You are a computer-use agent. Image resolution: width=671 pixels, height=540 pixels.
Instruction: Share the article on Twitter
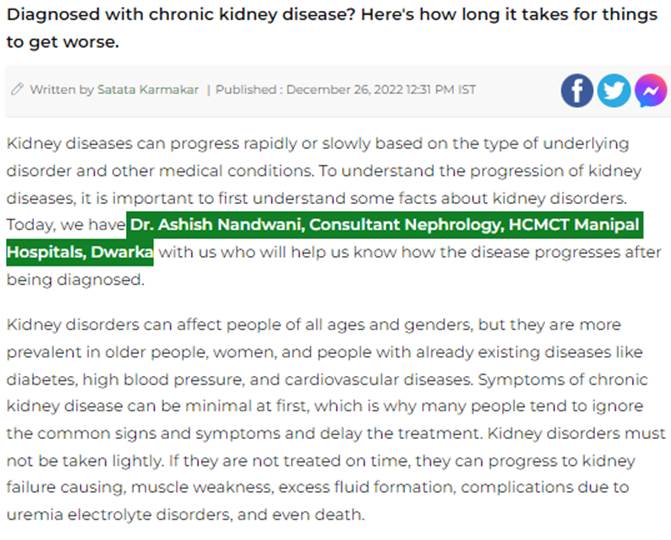(x=613, y=90)
